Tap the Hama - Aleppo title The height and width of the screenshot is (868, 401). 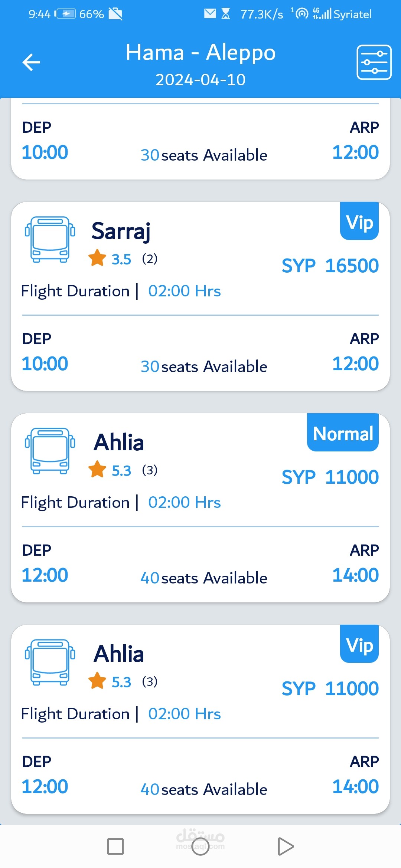pos(200,52)
